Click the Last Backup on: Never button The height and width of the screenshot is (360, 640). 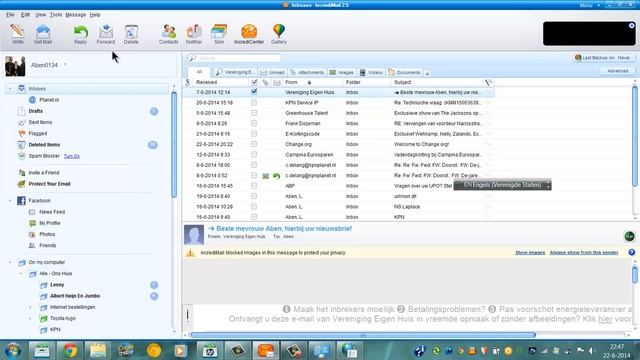tap(603, 58)
